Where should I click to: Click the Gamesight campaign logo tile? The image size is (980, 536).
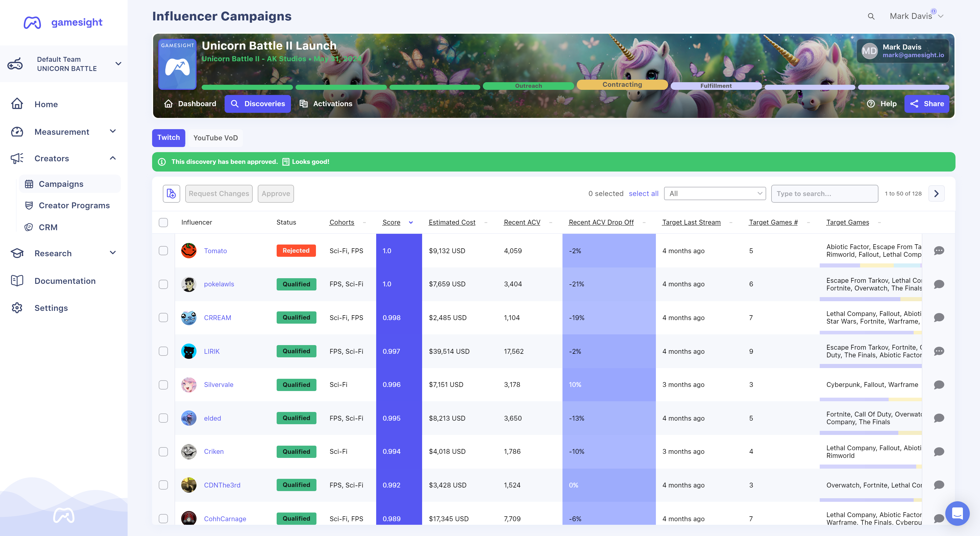pos(177,64)
